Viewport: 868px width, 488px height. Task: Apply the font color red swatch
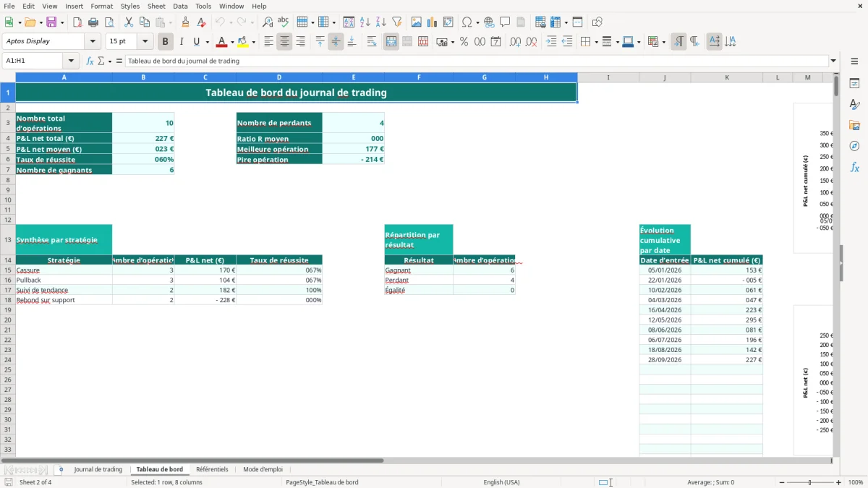point(221,42)
